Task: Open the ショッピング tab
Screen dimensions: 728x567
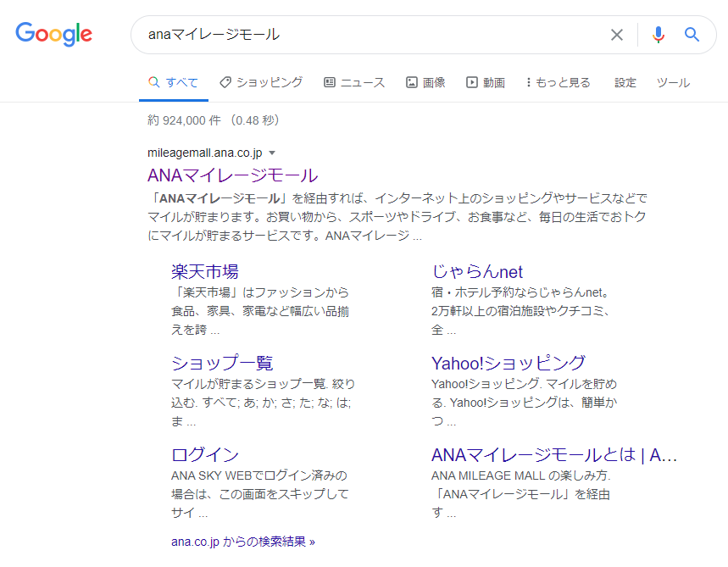Action: click(x=261, y=82)
